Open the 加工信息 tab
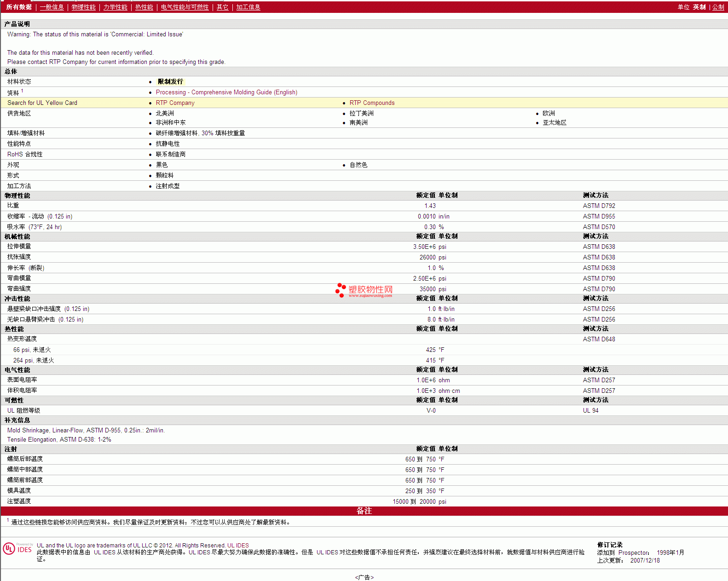The width and height of the screenshot is (728, 581). coord(248,7)
